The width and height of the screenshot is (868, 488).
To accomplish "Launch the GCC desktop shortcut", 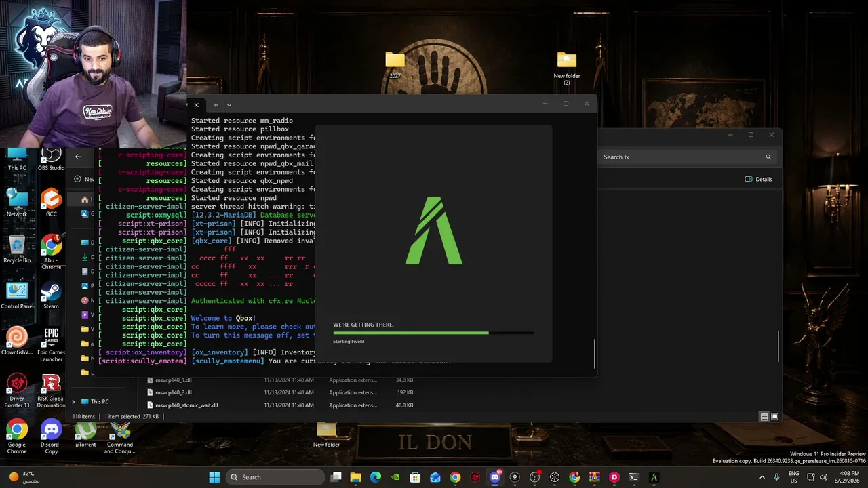I will (x=51, y=202).
